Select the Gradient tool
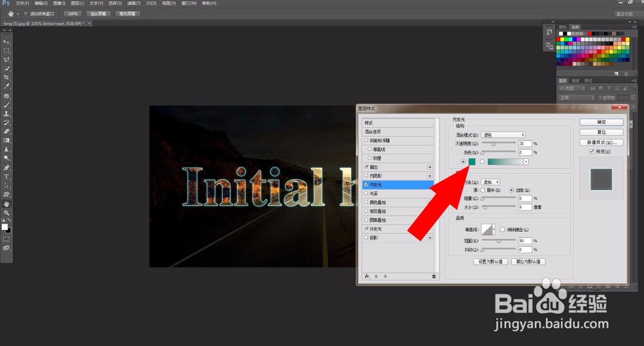The image size is (644, 346). pyautogui.click(x=6, y=140)
